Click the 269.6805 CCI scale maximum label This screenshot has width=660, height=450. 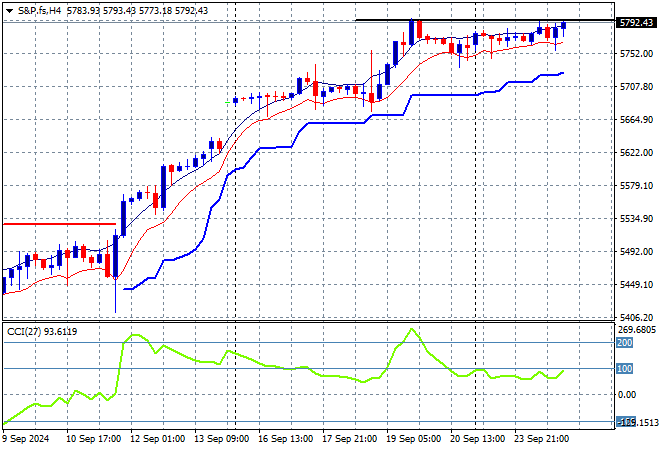[637, 329]
